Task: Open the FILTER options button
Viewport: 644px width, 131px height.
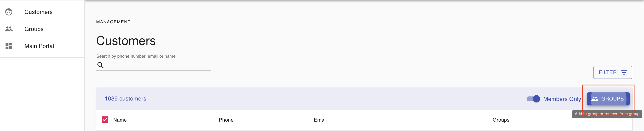Action: [x=613, y=72]
